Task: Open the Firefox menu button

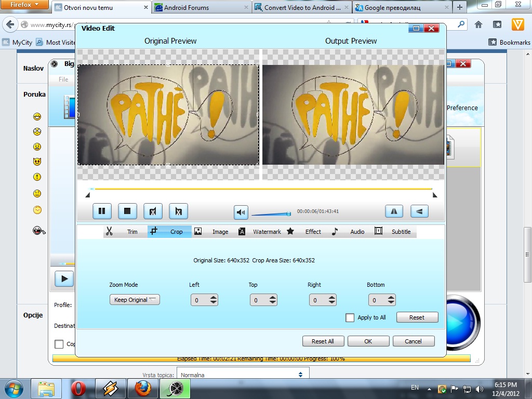Action: coord(24,4)
